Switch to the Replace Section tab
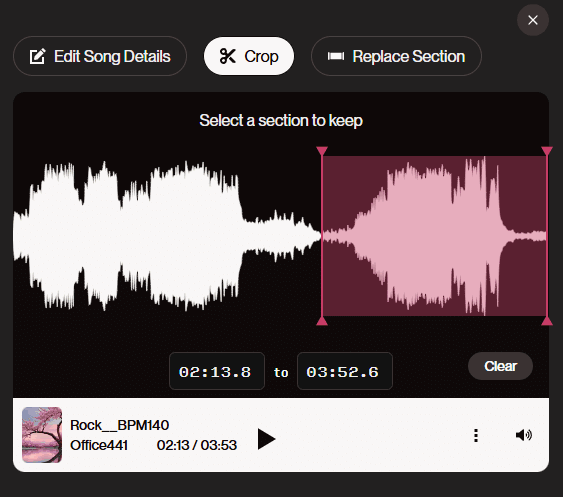 point(396,56)
